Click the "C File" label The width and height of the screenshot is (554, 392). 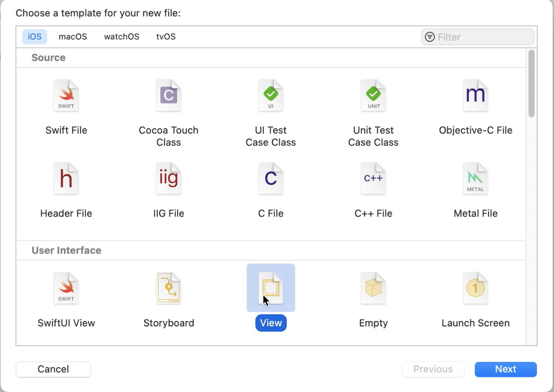point(271,214)
